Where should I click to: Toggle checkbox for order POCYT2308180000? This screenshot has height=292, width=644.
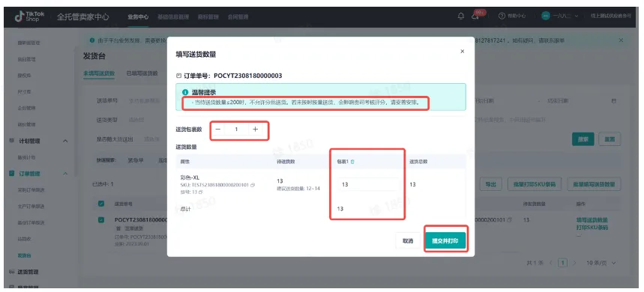(x=101, y=220)
